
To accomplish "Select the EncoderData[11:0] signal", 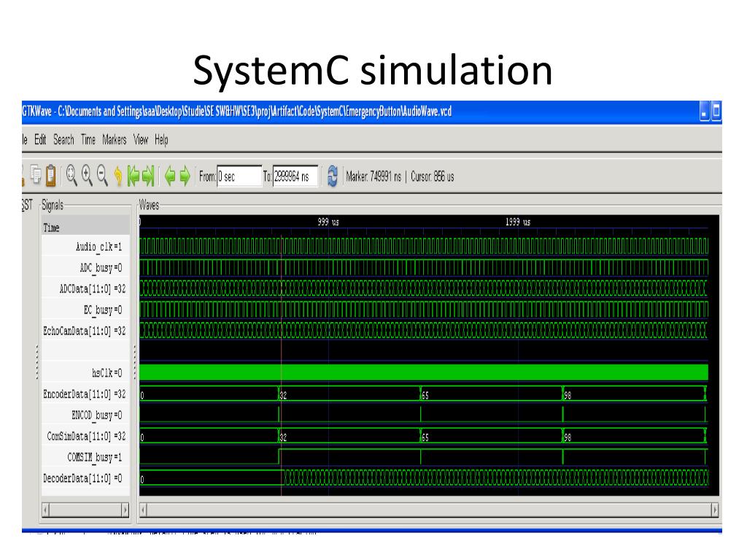I will point(85,394).
